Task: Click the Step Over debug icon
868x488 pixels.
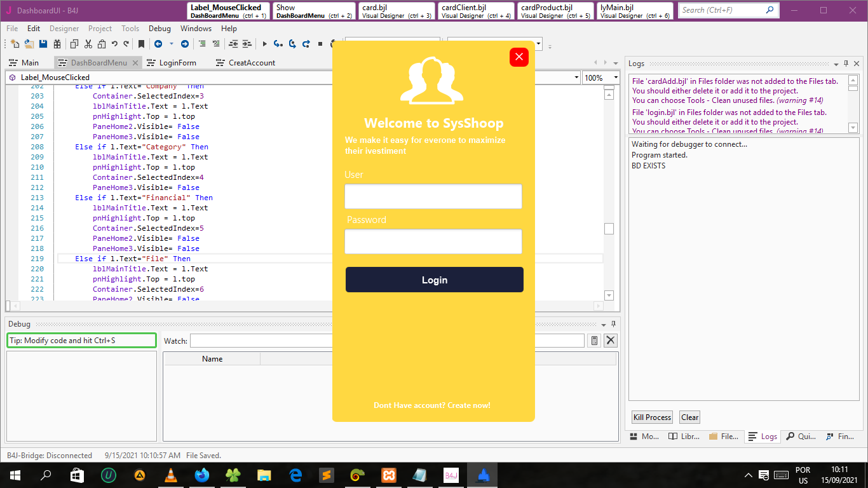Action: click(292, 44)
